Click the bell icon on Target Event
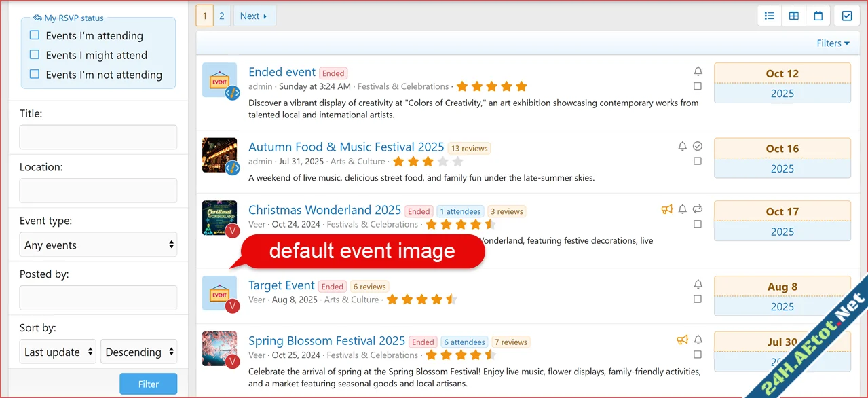 pyautogui.click(x=698, y=284)
